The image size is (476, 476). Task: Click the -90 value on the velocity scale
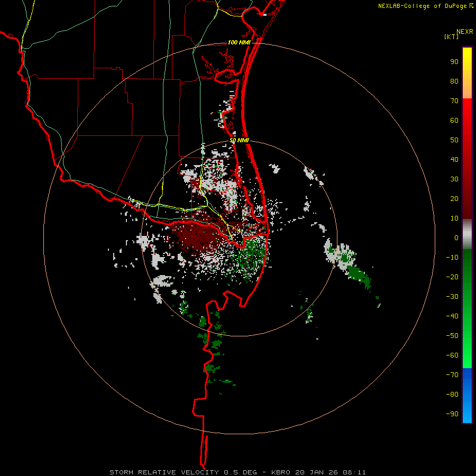(x=452, y=414)
